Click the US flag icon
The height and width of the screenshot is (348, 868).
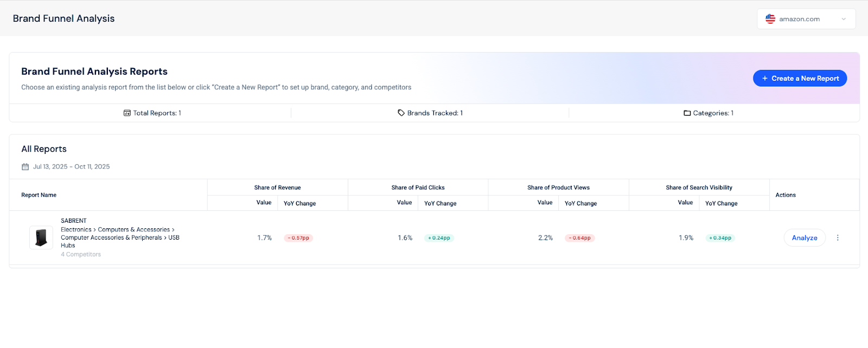click(x=770, y=19)
